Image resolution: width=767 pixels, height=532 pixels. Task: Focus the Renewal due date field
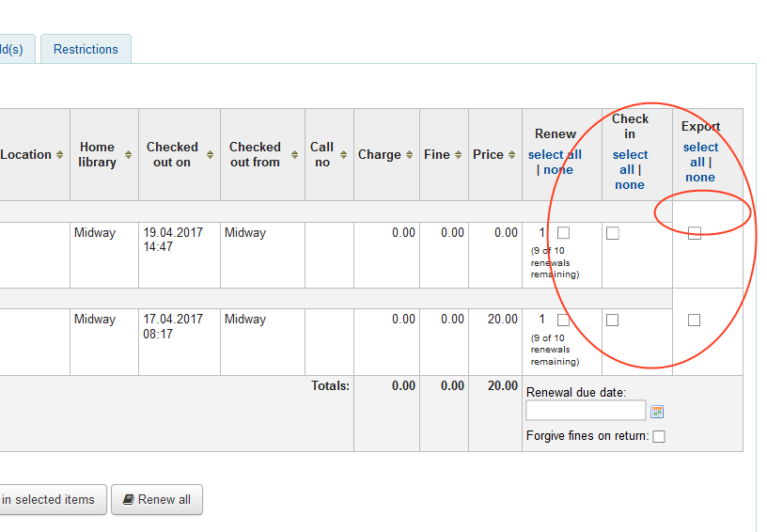[586, 411]
